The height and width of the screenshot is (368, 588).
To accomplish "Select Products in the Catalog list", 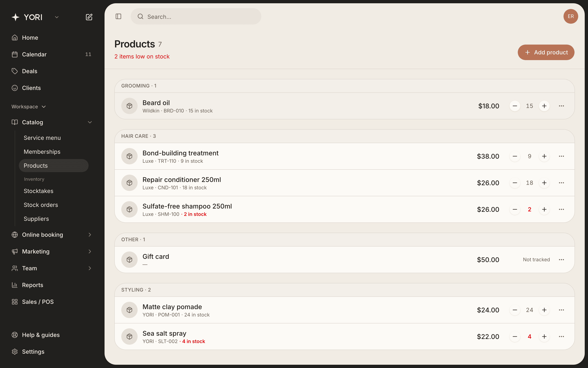I will point(54,166).
